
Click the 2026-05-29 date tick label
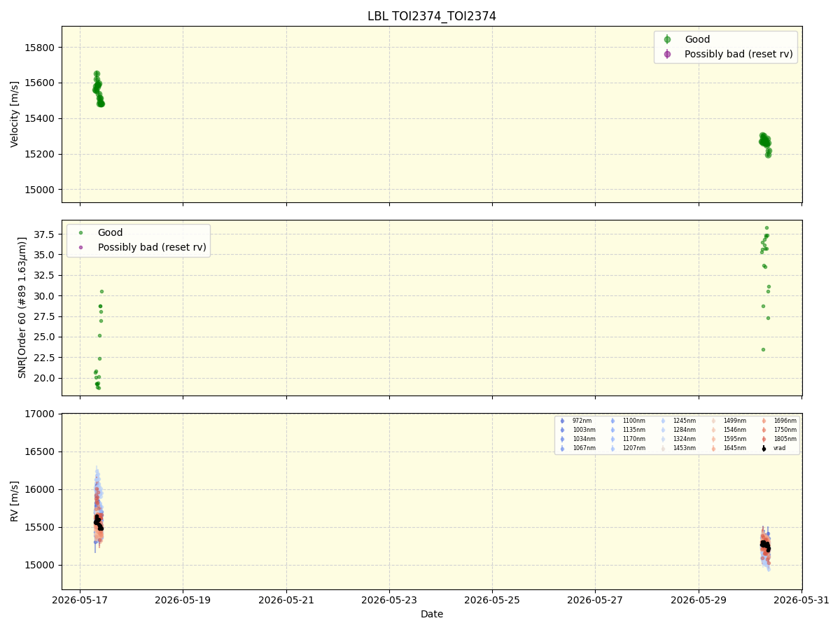point(699,600)
